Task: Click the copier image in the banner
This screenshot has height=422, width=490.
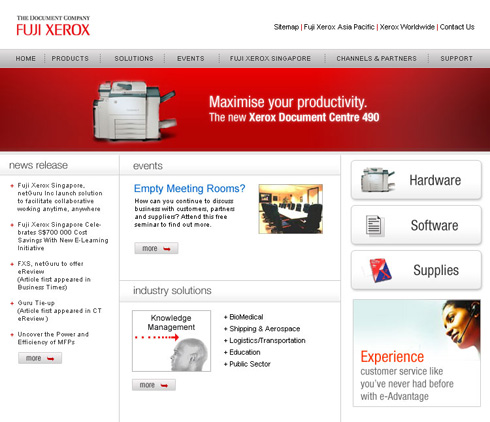Action: point(134,111)
